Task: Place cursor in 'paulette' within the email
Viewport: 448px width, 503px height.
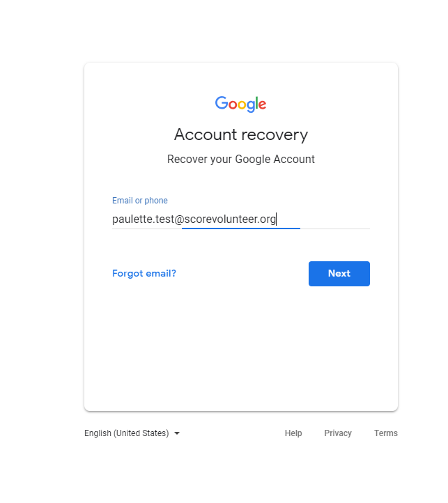Action: [132, 219]
